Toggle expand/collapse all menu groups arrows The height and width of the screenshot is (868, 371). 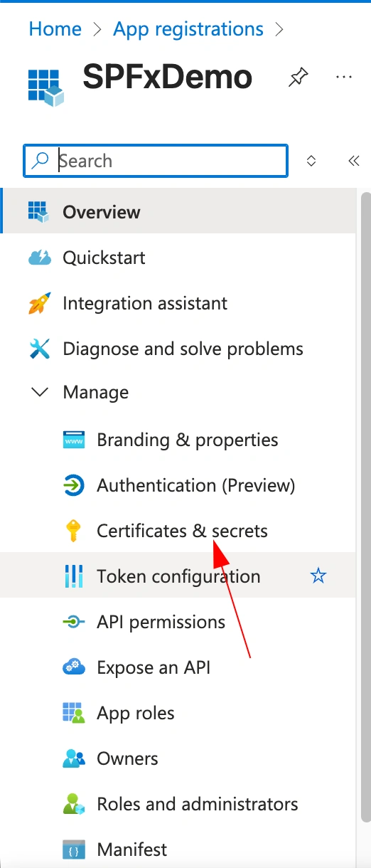[x=311, y=161]
